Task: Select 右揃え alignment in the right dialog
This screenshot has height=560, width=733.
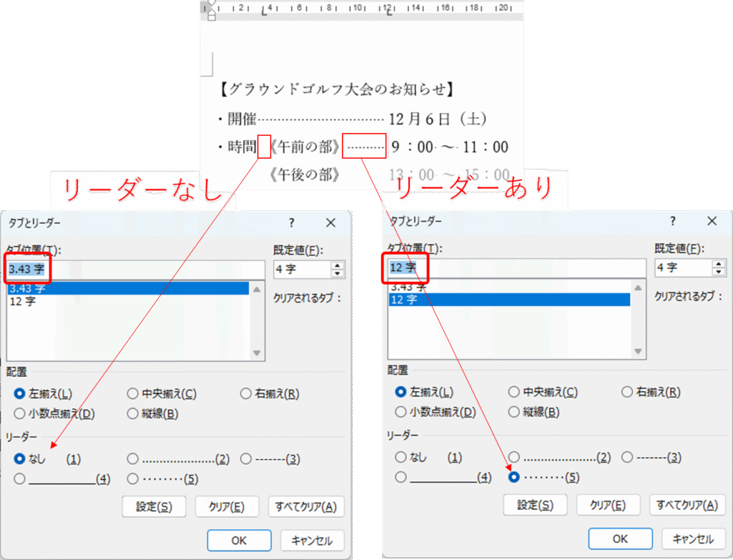Action: tap(627, 392)
